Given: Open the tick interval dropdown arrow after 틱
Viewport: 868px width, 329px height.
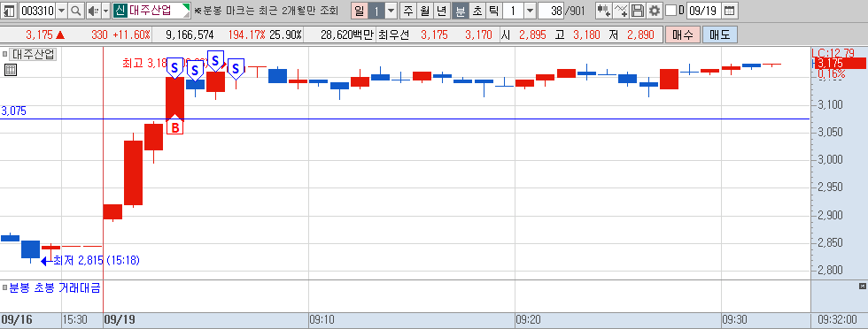Looking at the screenshot, I should coord(530,11).
